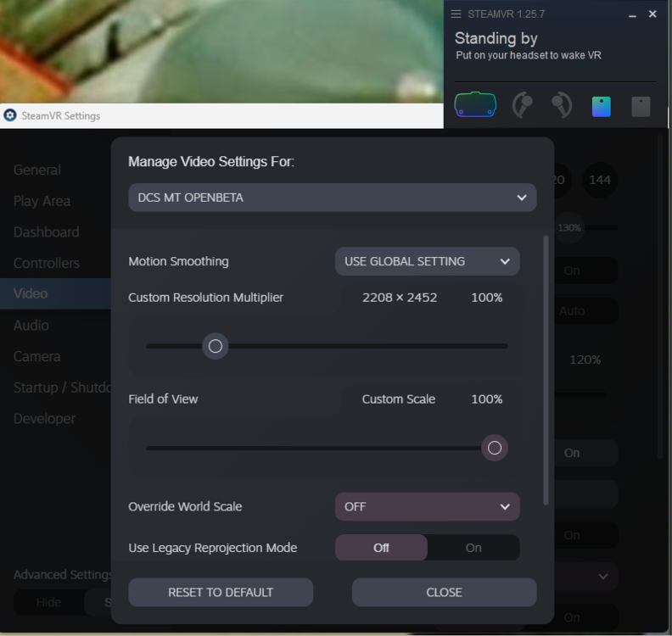Expand the dimmed dropdown chevron behind the dialog
This screenshot has height=636, width=672.
click(x=603, y=577)
